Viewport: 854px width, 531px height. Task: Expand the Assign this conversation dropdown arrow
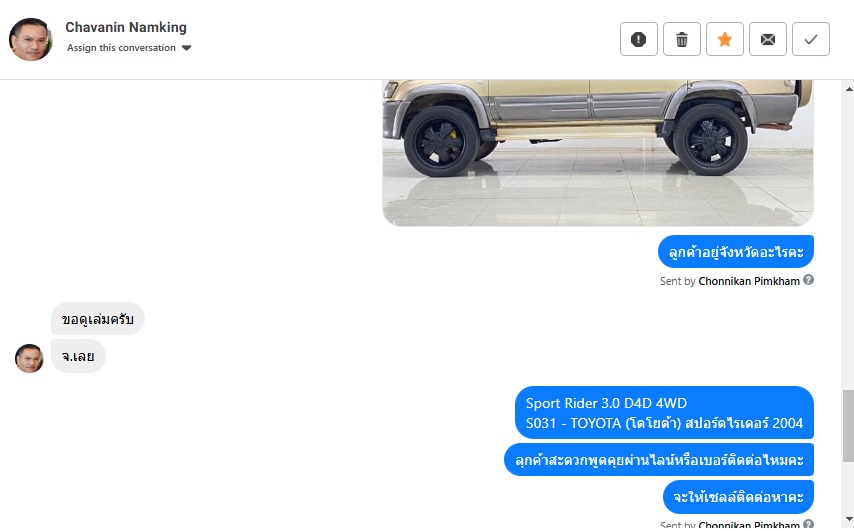tap(186, 48)
